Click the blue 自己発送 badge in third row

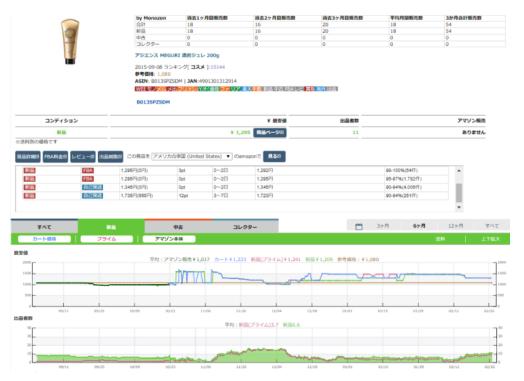[x=92, y=187]
